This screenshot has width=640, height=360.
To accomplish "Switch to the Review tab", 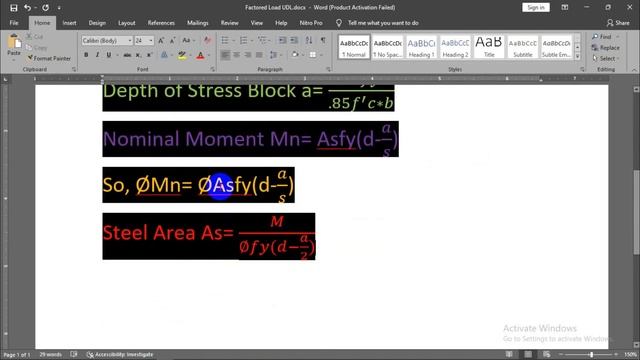I will (229, 23).
